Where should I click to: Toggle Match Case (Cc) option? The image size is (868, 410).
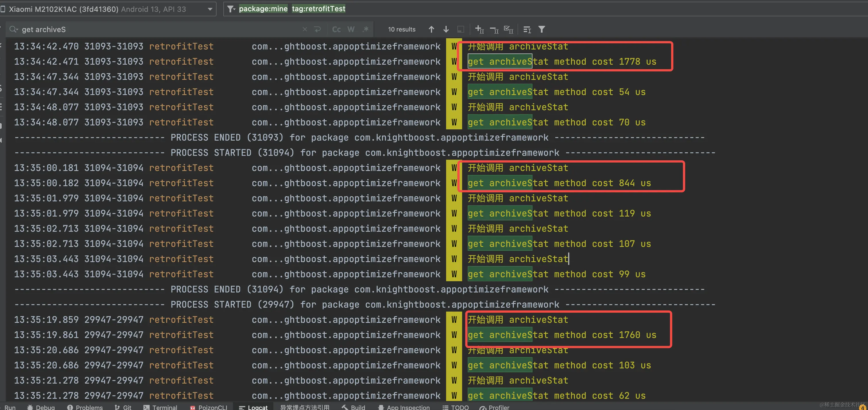(x=336, y=29)
